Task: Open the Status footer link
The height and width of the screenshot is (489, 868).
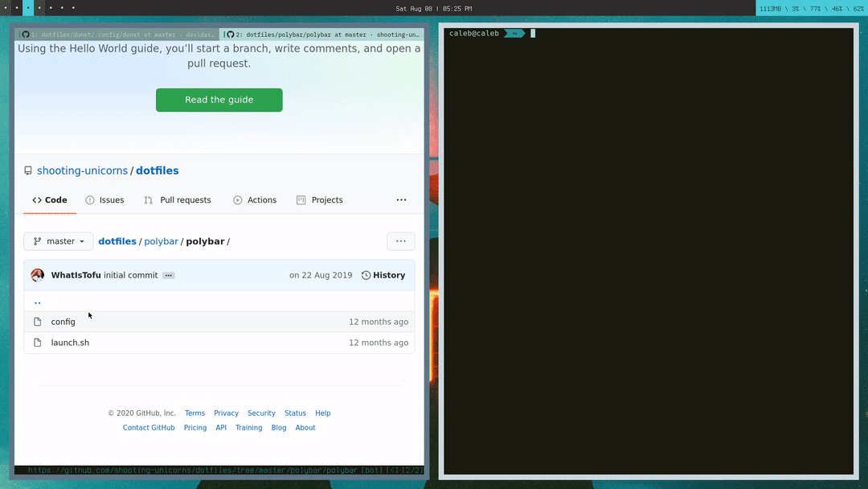Action: tap(295, 413)
